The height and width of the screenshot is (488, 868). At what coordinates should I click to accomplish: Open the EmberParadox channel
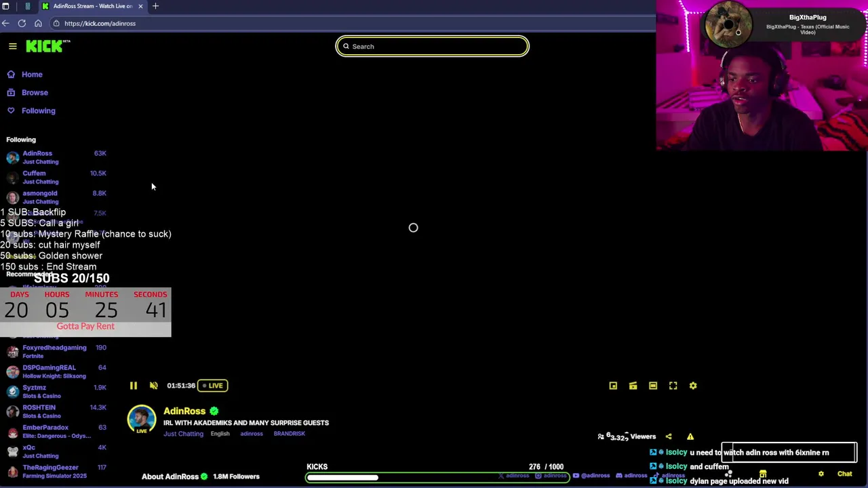point(57,431)
